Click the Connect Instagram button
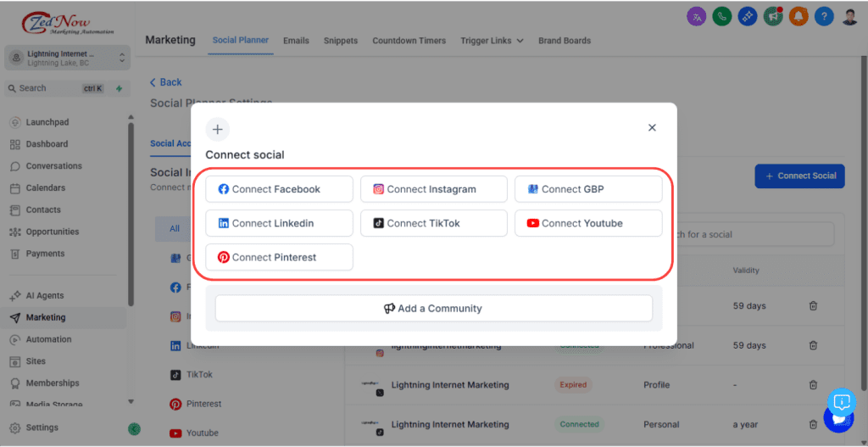The width and height of the screenshot is (868, 447). click(x=433, y=189)
